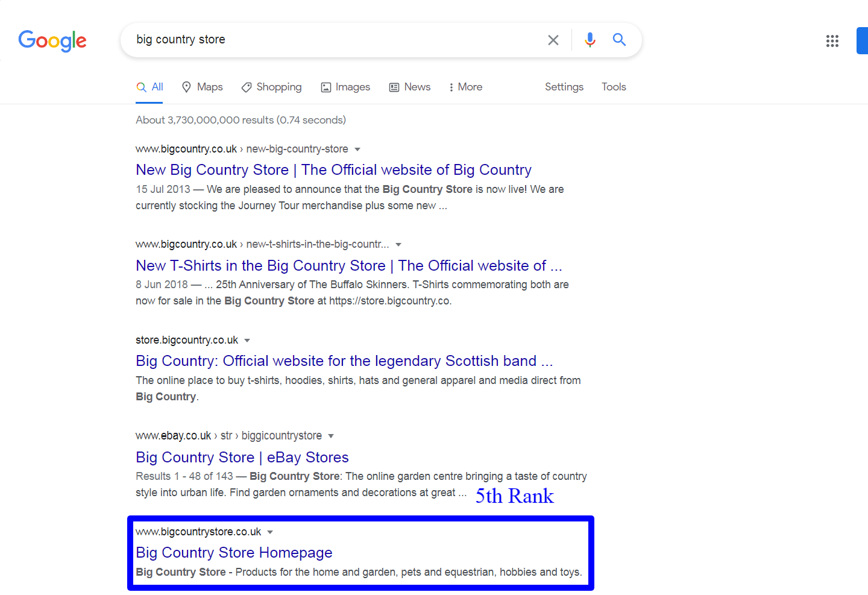Viewport: 868px width, 595px height.
Task: Select the All results tab
Action: pyautogui.click(x=149, y=87)
